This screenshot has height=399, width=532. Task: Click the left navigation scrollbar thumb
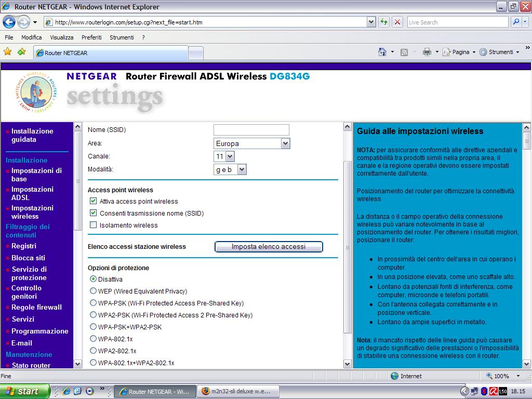click(x=78, y=181)
